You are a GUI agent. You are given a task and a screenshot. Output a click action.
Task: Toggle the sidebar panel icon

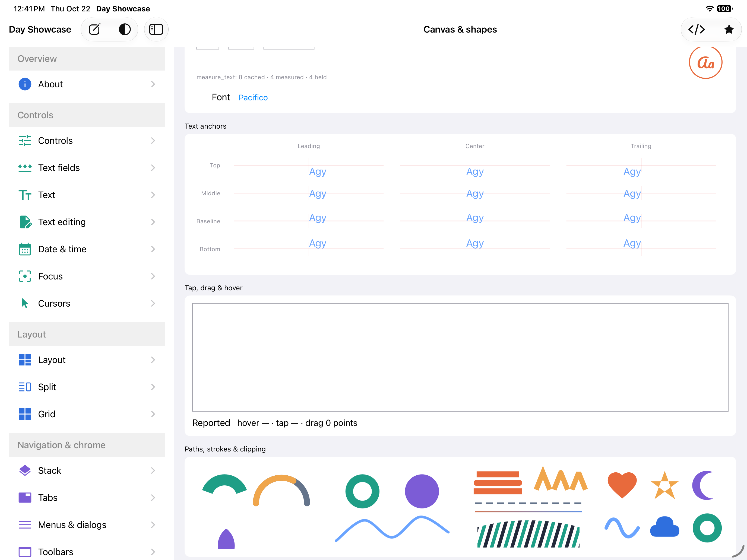[156, 29]
